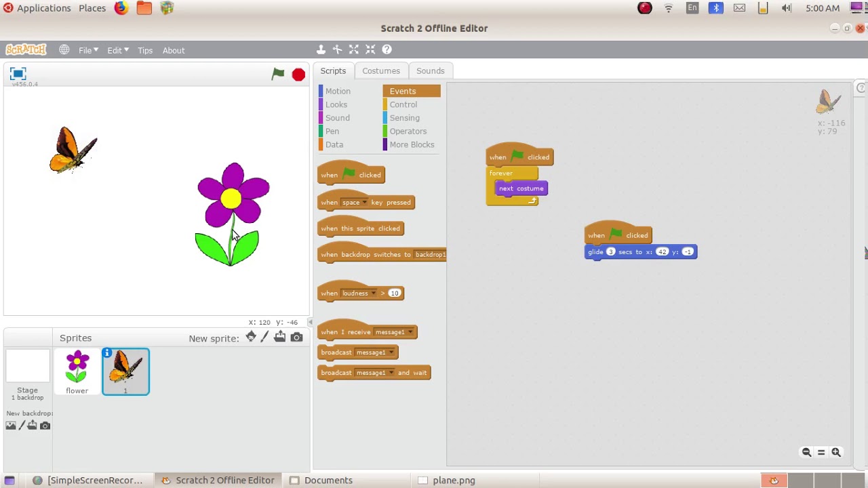Click the seconds field in glide block
Image resolution: width=868 pixels, height=488 pixels.
click(x=610, y=251)
